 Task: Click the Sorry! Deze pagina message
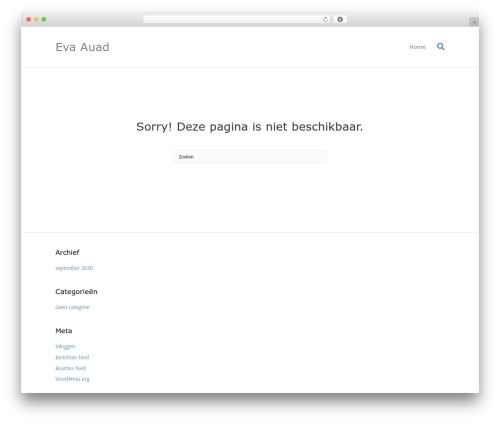tap(250, 127)
